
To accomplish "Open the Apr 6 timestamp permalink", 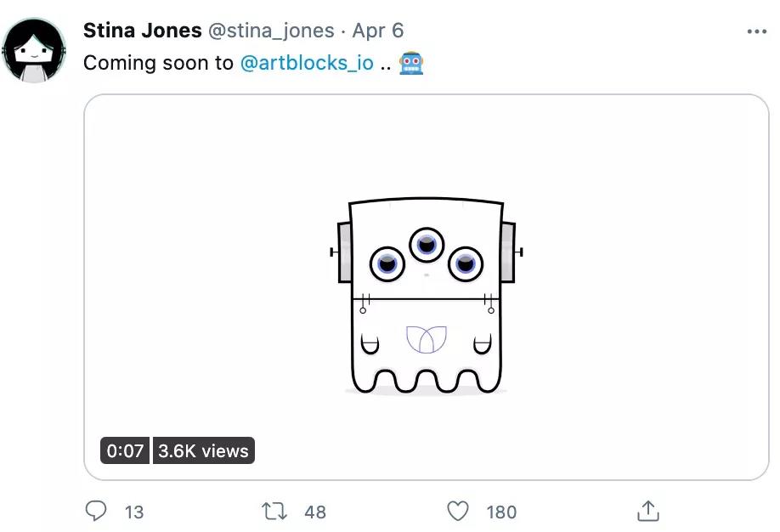I will pos(377,31).
